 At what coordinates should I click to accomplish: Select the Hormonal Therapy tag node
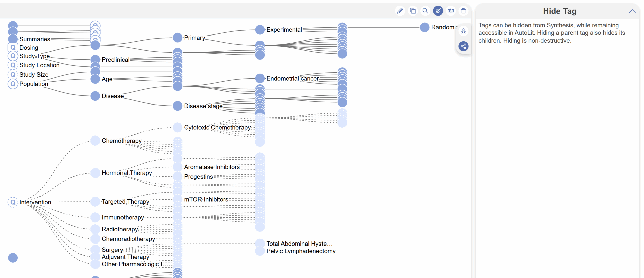click(95, 173)
